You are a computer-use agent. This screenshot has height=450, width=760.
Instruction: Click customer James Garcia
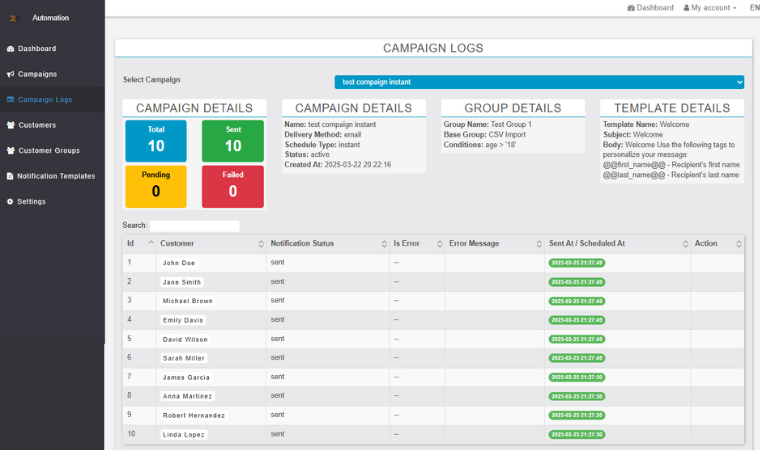point(186,377)
